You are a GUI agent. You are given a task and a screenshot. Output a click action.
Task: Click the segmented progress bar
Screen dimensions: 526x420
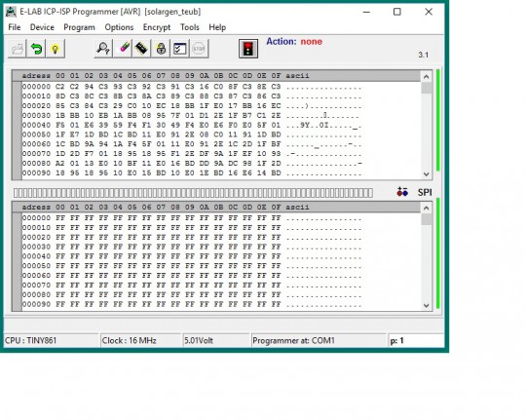coord(193,193)
